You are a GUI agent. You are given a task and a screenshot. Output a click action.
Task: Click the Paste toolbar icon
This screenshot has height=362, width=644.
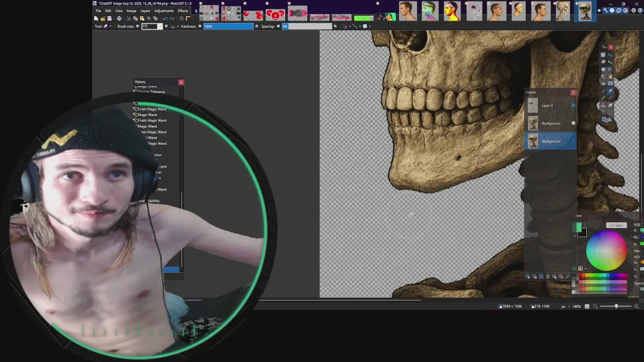tap(142, 19)
